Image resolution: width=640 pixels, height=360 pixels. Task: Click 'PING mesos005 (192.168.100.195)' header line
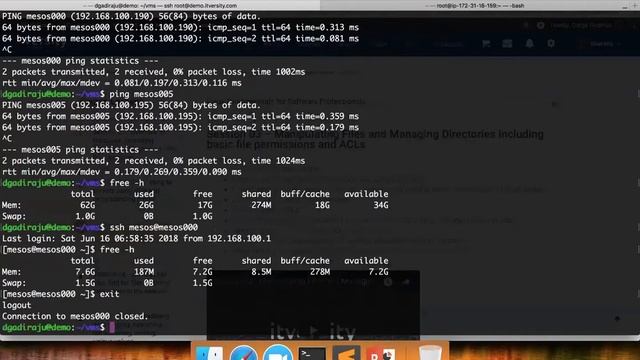pos(131,105)
